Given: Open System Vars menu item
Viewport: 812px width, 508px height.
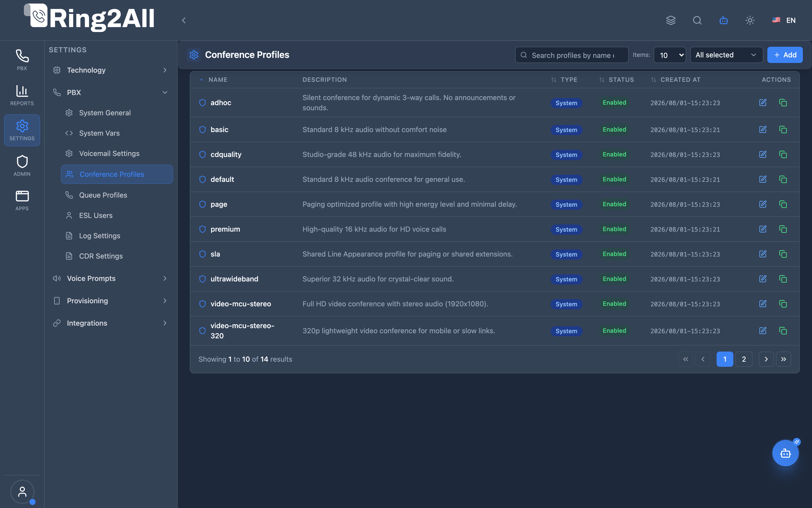Looking at the screenshot, I should tap(117, 133).
